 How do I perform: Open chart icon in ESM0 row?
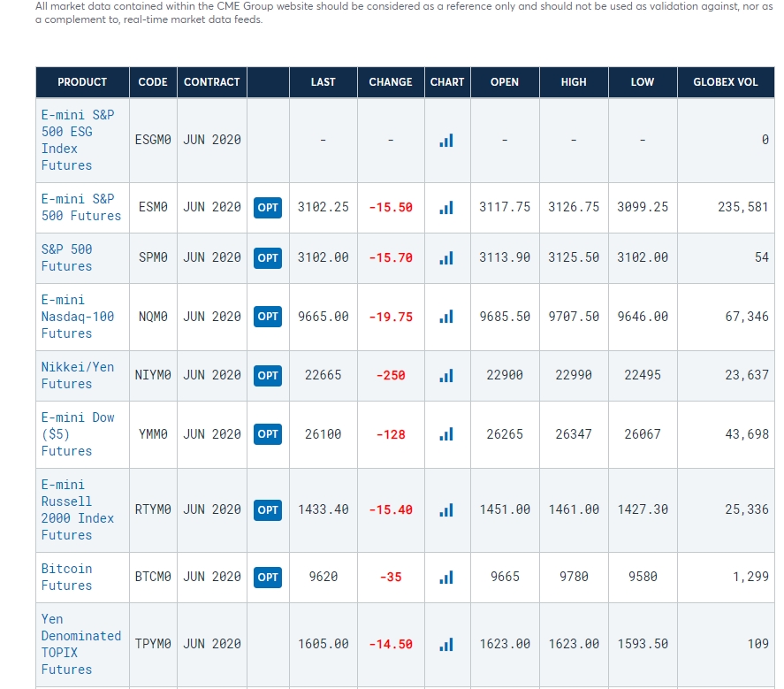tap(446, 207)
